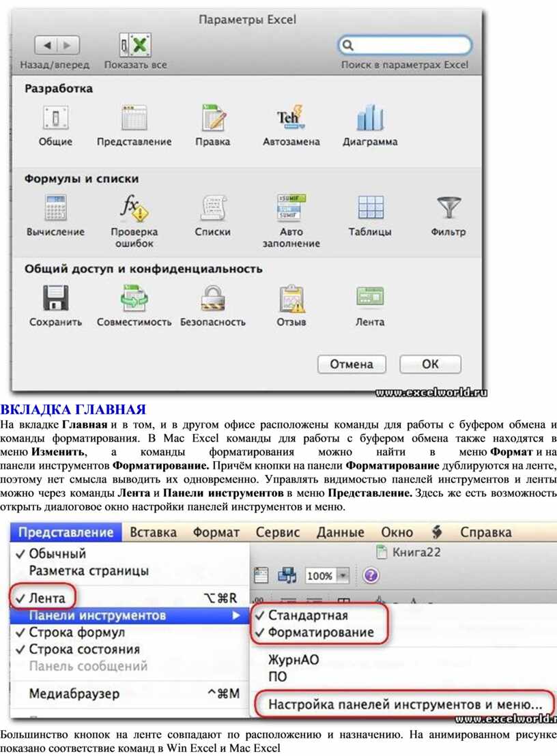Open the Справка menu
The image size is (557, 756).
pyautogui.click(x=485, y=532)
